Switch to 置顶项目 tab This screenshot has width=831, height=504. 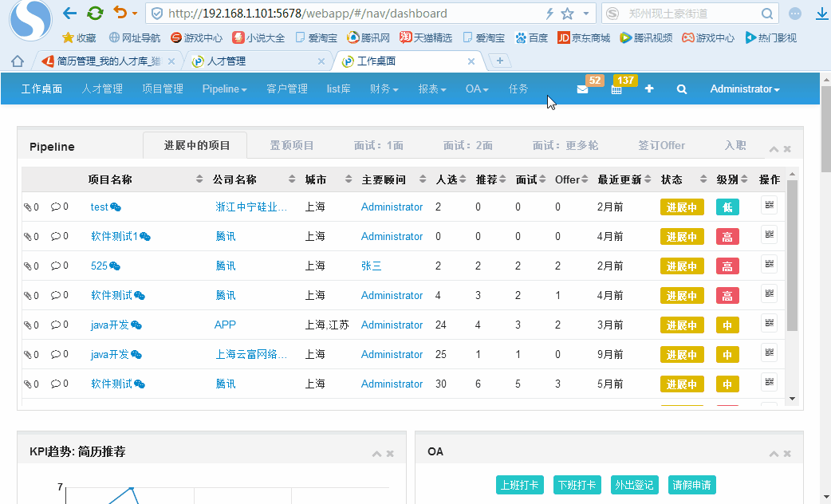(x=291, y=145)
